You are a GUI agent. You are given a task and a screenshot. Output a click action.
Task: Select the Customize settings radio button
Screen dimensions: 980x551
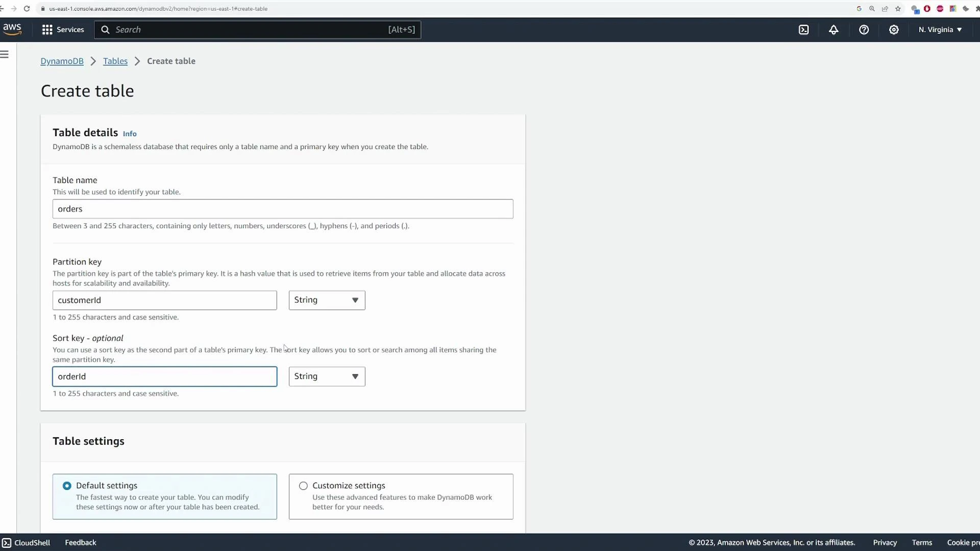point(303,486)
